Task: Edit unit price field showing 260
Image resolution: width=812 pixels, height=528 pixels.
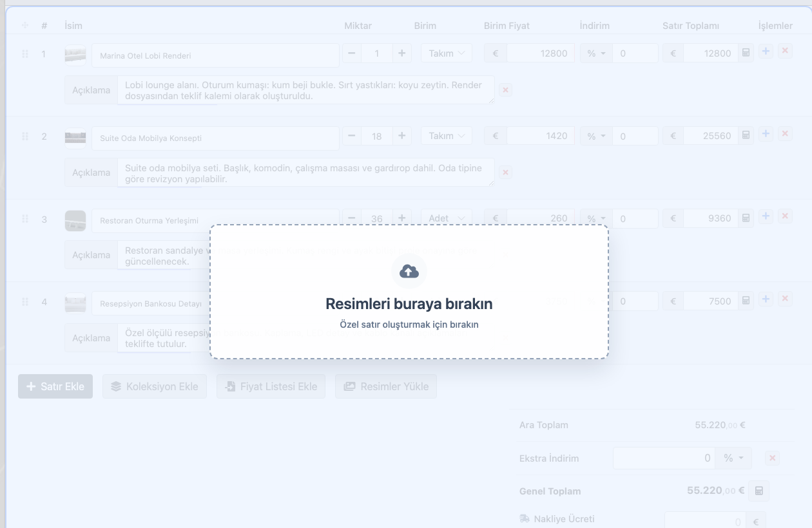Action: 541,218
